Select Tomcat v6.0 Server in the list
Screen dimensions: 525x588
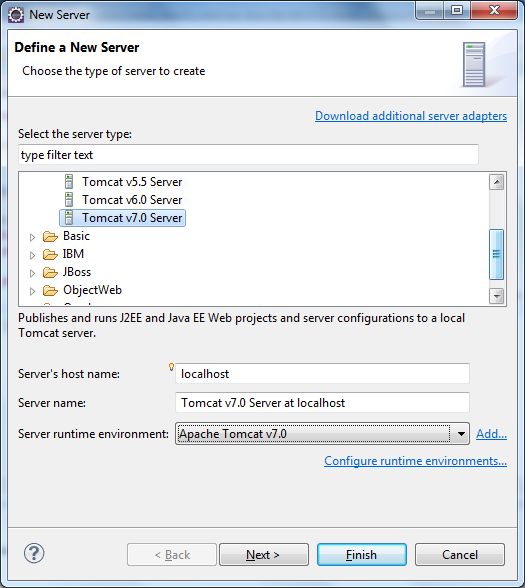click(x=132, y=200)
